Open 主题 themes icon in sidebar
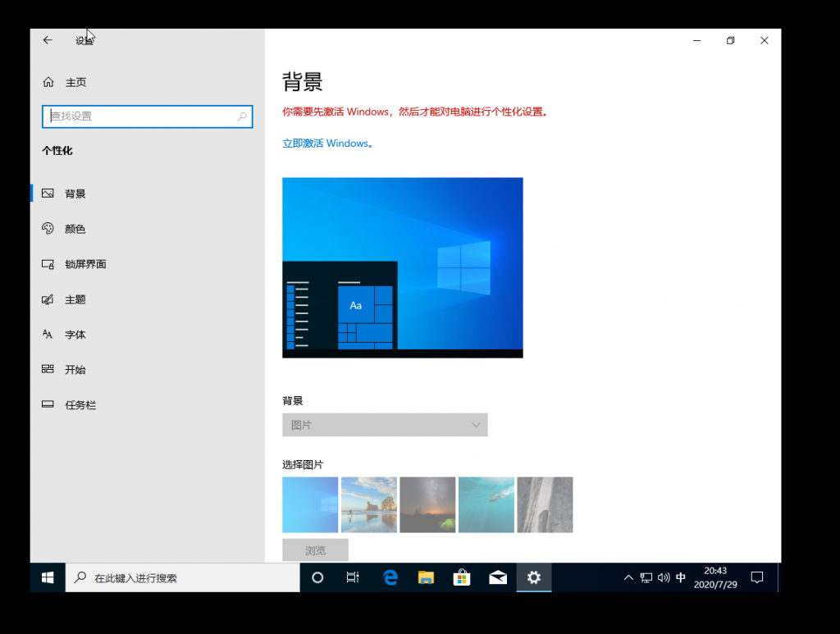Screen dimensions: 840x634 coord(48,299)
